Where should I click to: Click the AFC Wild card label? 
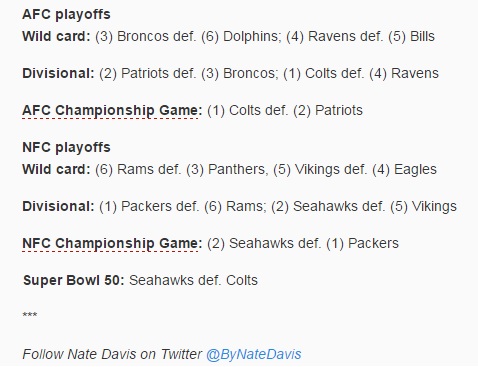point(56,36)
